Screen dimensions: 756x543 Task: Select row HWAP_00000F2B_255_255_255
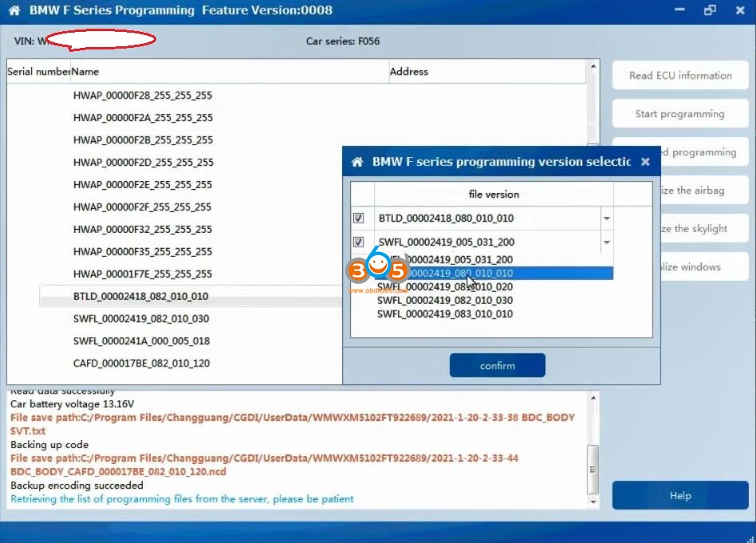coord(144,140)
